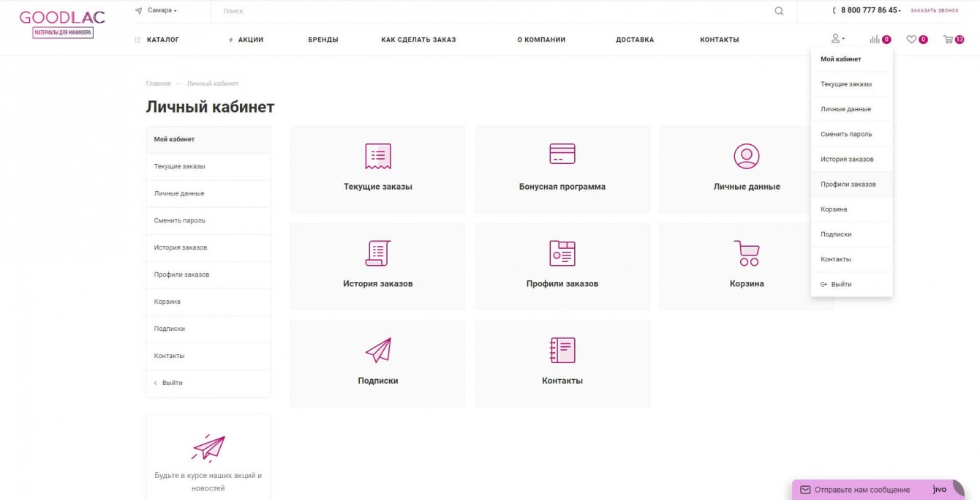
Task: Choose История заказов in the account dropdown
Action: (x=852, y=159)
